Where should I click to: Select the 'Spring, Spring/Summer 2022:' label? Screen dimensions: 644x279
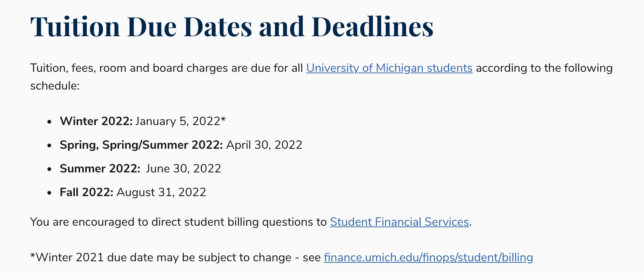pyautogui.click(x=142, y=145)
